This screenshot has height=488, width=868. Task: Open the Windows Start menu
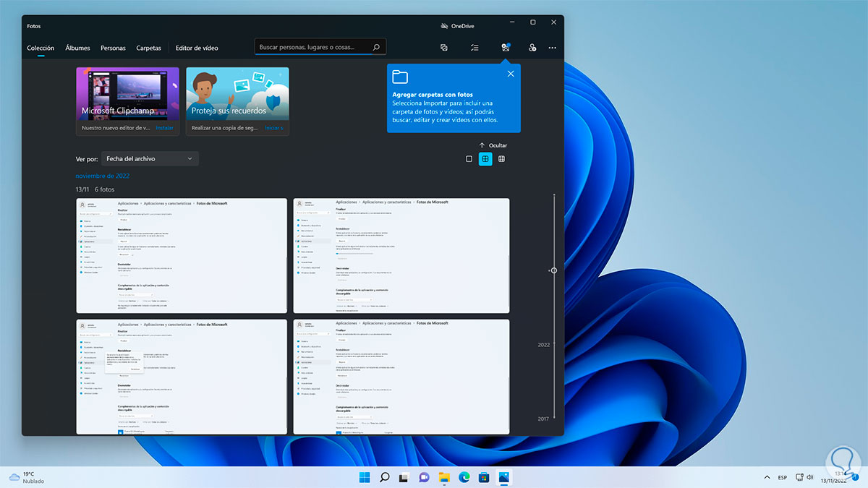coord(365,477)
